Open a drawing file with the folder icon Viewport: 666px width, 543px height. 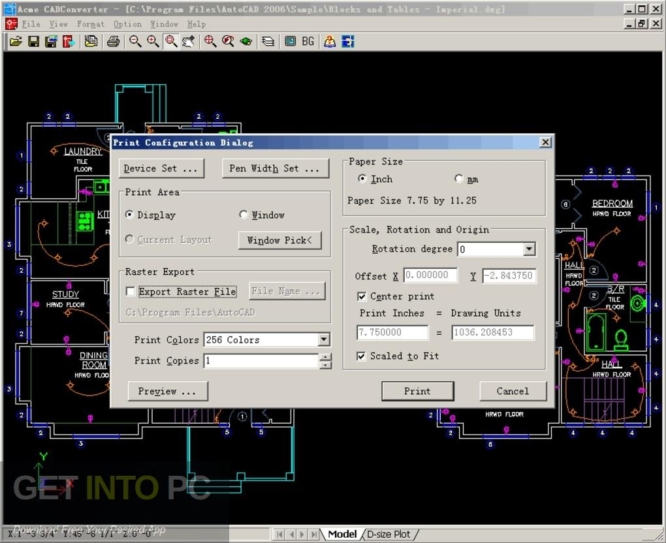[16, 42]
